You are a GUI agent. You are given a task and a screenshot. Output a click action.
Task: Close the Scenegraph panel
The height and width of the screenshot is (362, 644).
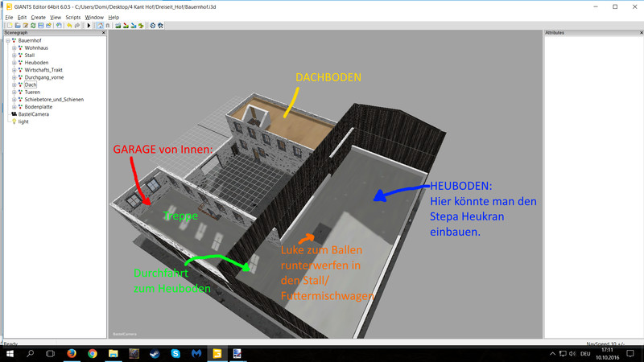pos(103,33)
